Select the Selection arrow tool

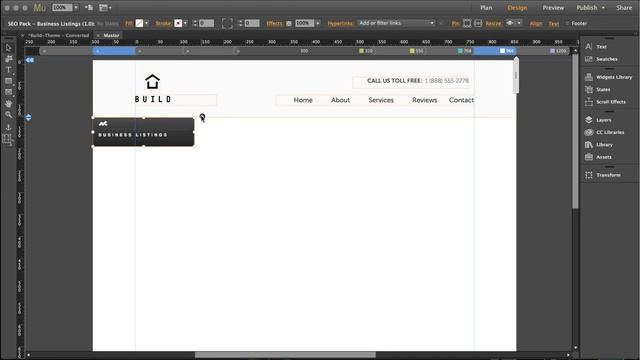8,48
